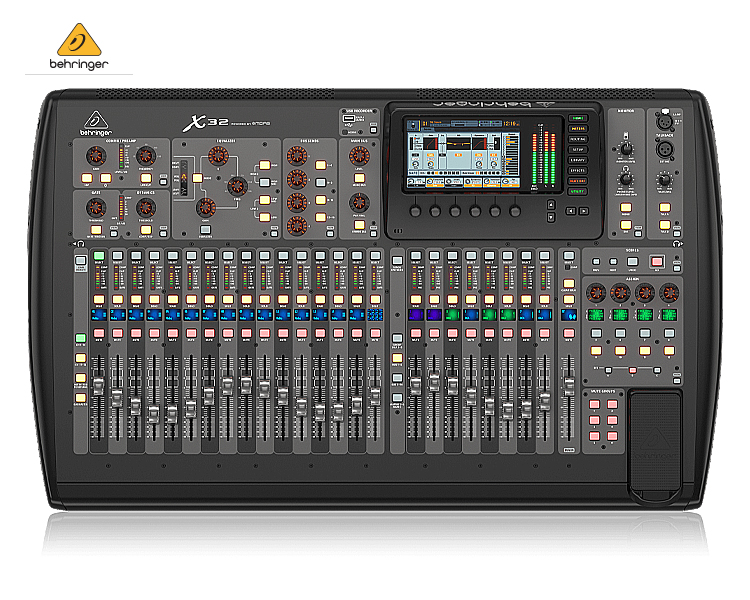Image resolution: width=750 pixels, height=600 pixels.
Task: Select the red-lit Assign Set B button
Action: click(x=633, y=370)
